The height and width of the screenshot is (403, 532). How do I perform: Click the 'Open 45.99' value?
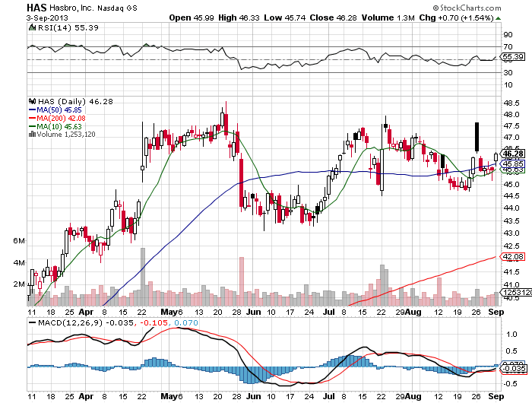tap(192, 17)
